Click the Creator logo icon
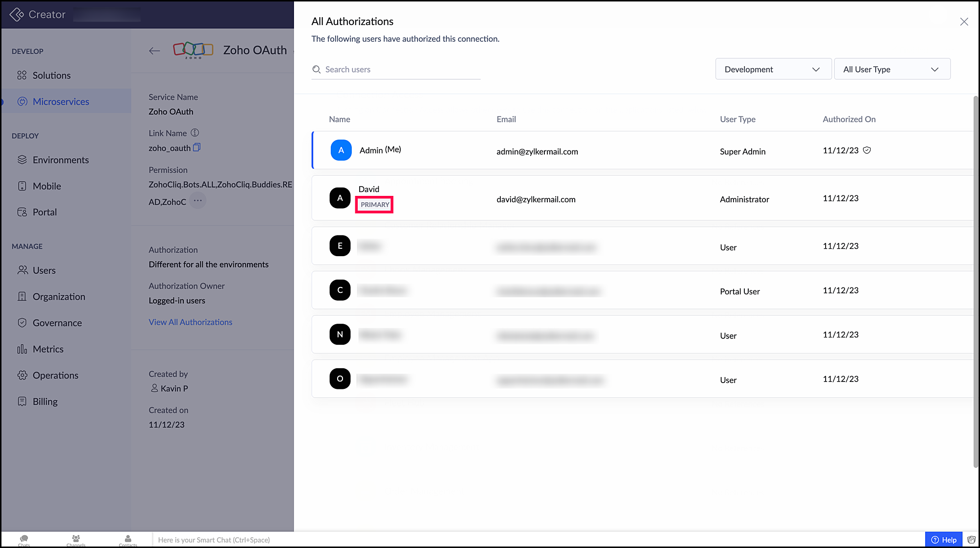Image resolution: width=980 pixels, height=548 pixels. [x=17, y=15]
